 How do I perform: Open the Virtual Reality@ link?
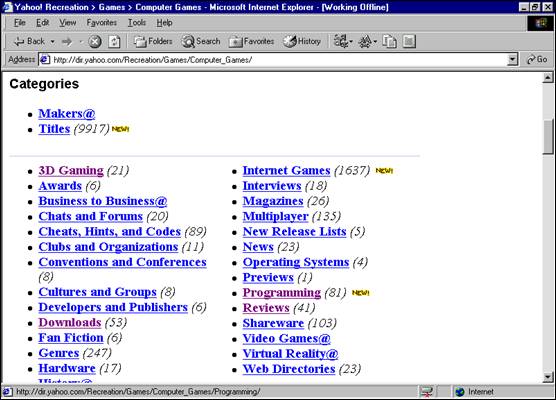[x=290, y=354]
